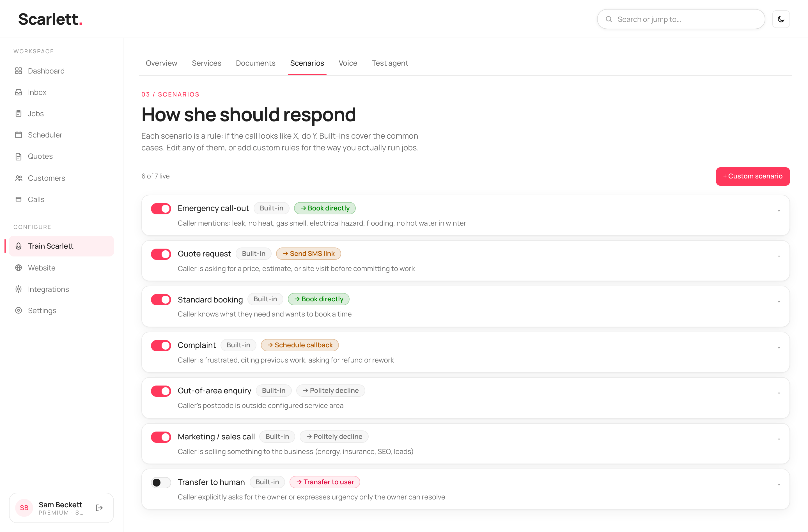The width and height of the screenshot is (808, 532).
Task: Click the Integrations icon
Action: click(x=19, y=289)
